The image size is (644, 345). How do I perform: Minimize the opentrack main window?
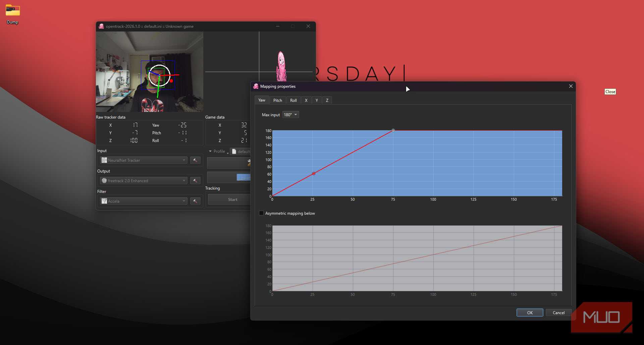click(278, 26)
